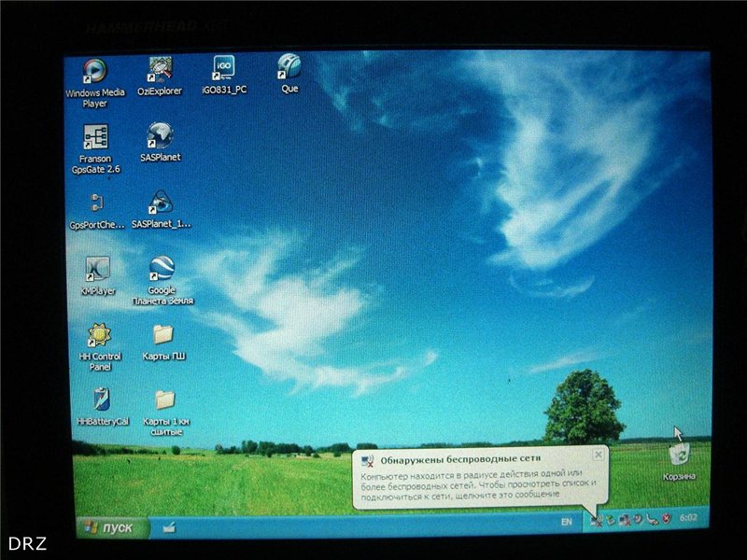
Task: Launch the iGO831_PC shortcut
Action: tap(224, 75)
